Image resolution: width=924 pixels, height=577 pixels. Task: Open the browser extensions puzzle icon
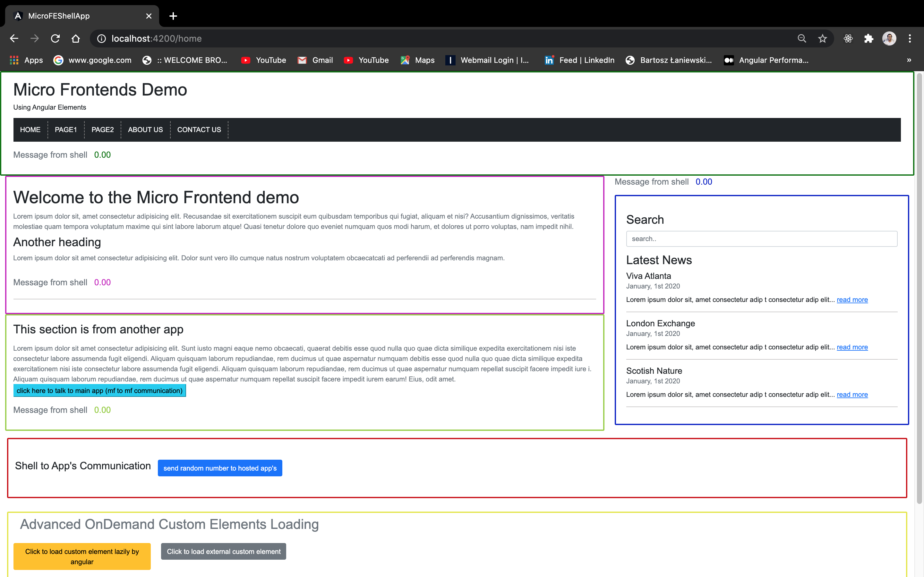868,38
